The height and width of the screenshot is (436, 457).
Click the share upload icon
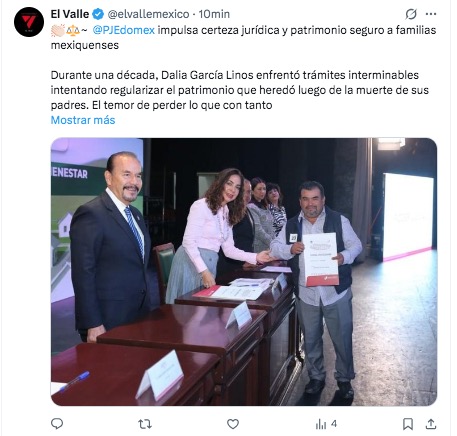pyautogui.click(x=431, y=424)
